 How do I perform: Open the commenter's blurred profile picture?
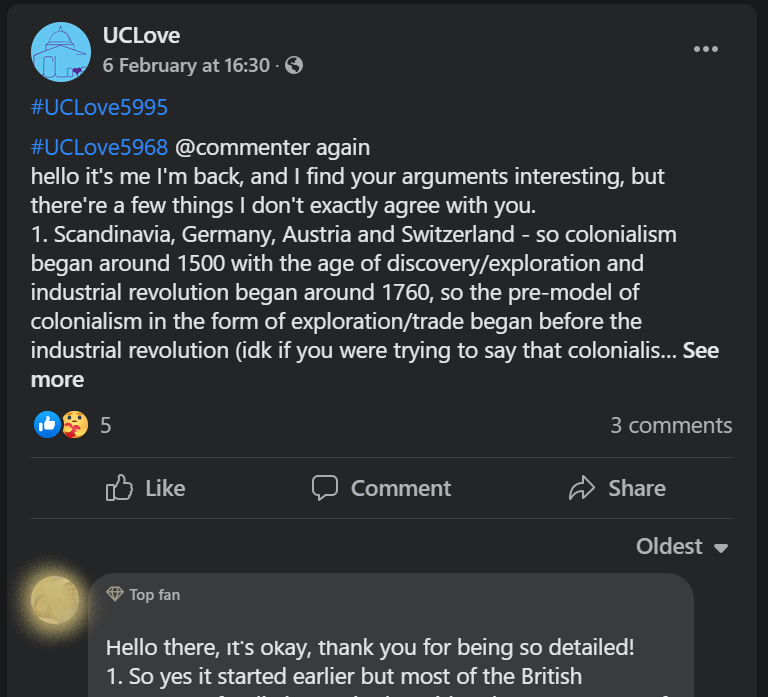55,600
